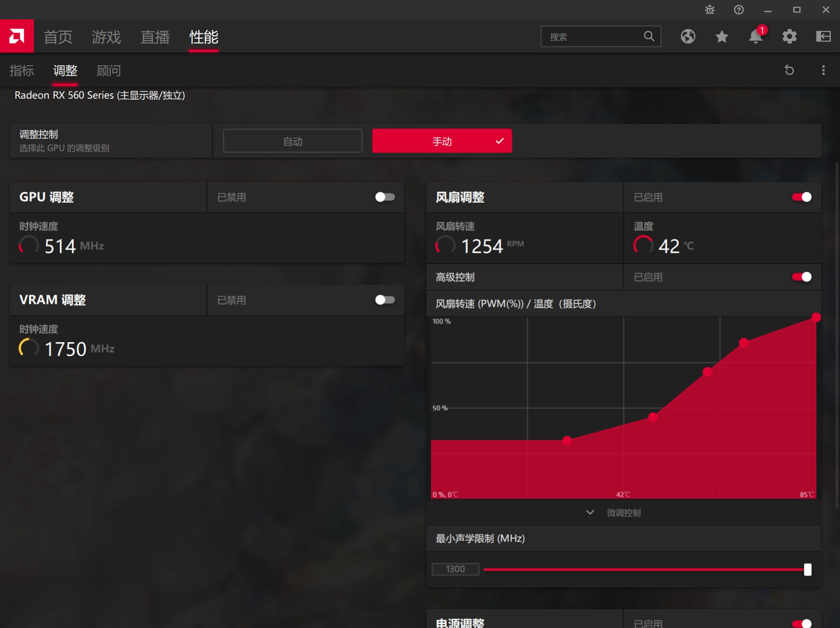
Task: Open favorites star icon
Action: pos(722,36)
